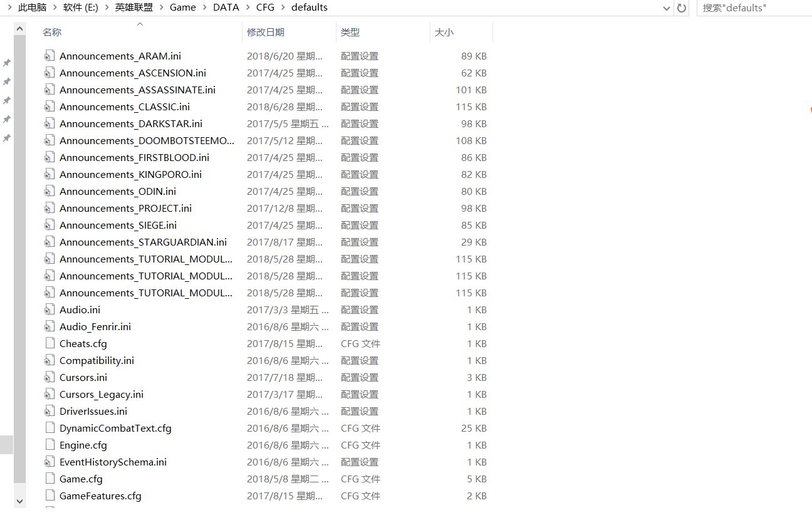
Task: Select Announcements_CLASSIC.ini file
Action: click(x=125, y=107)
